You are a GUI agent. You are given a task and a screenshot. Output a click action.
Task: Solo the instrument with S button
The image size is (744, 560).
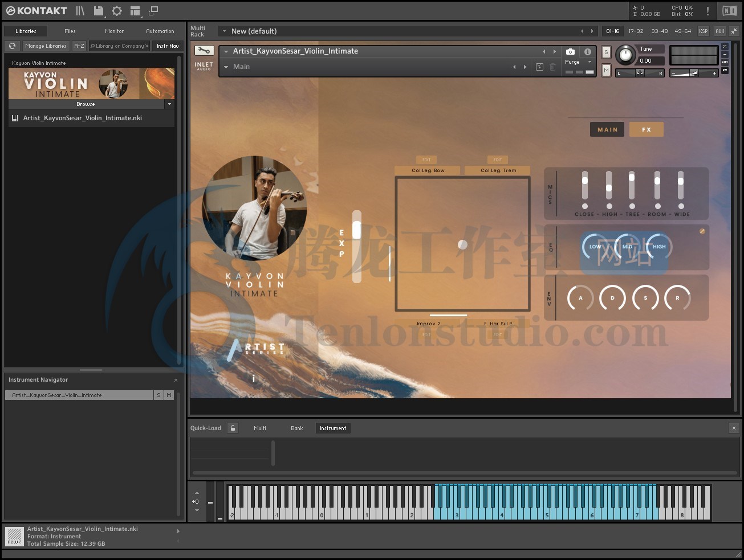pos(606,52)
